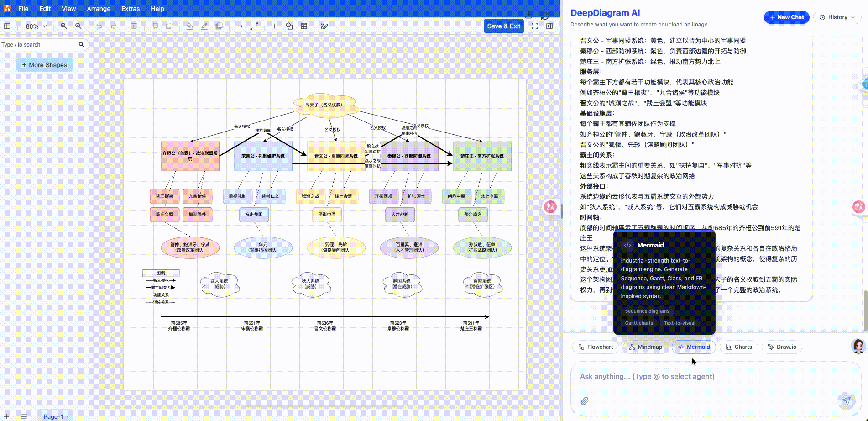Attach a file using the paperclip icon
Screen dimensions: 868x421
(x=585, y=401)
